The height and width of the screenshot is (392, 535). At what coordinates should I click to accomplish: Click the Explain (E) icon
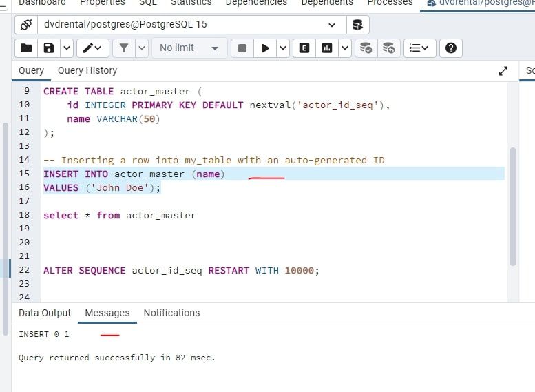click(x=304, y=48)
